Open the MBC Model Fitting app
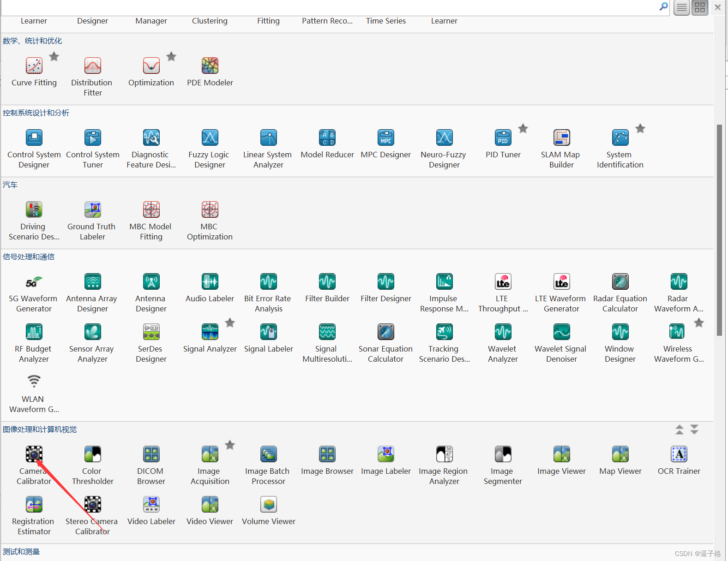The width and height of the screenshot is (728, 561). [x=151, y=209]
